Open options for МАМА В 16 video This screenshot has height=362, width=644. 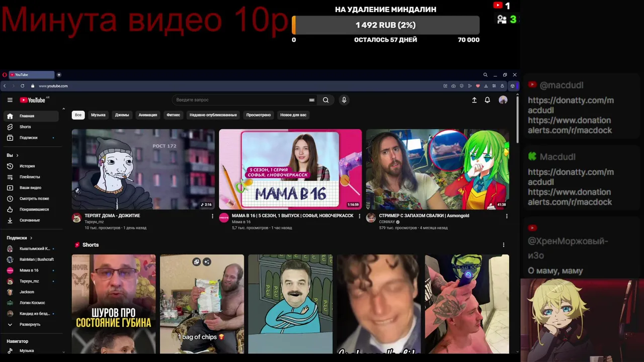[x=359, y=216]
